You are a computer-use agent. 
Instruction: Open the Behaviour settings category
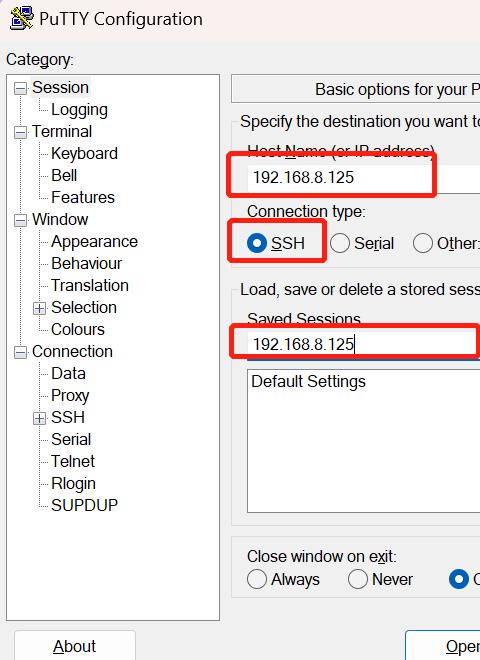click(86, 263)
